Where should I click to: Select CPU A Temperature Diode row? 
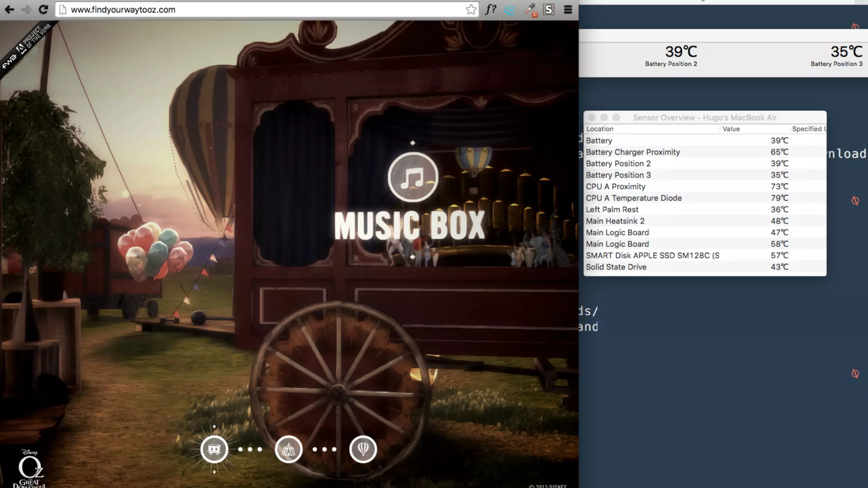pos(705,198)
